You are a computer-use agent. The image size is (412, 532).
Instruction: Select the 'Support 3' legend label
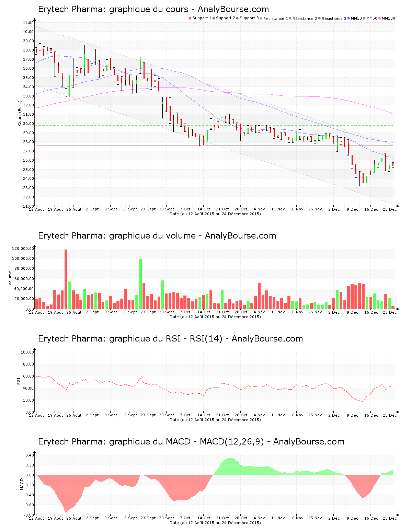249,18
